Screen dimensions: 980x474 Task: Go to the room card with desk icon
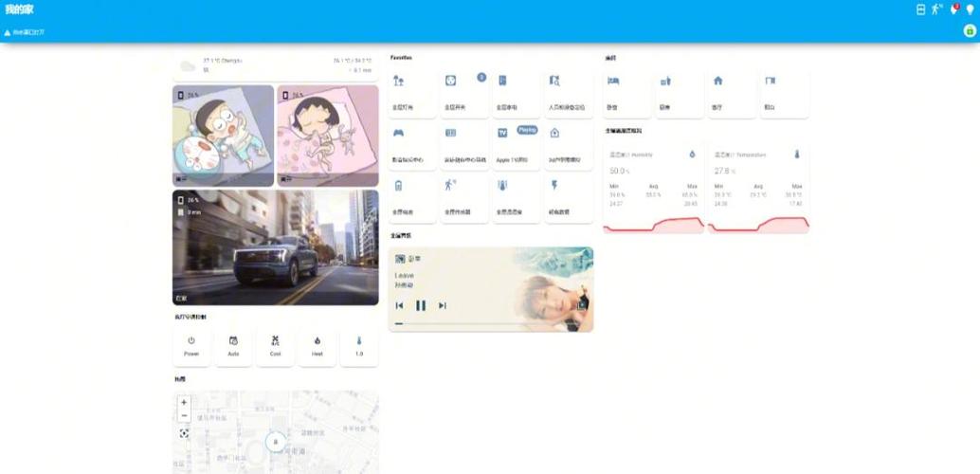pos(680,94)
